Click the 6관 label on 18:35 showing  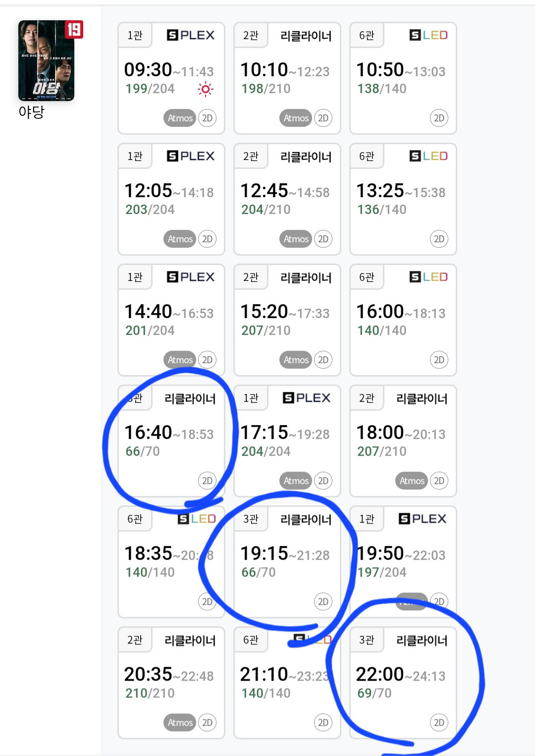tap(135, 519)
